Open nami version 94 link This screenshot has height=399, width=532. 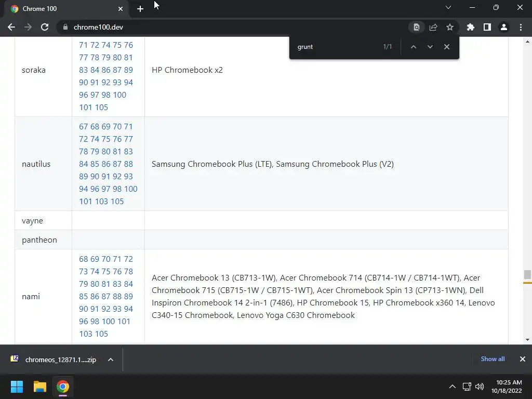pyautogui.click(x=128, y=309)
